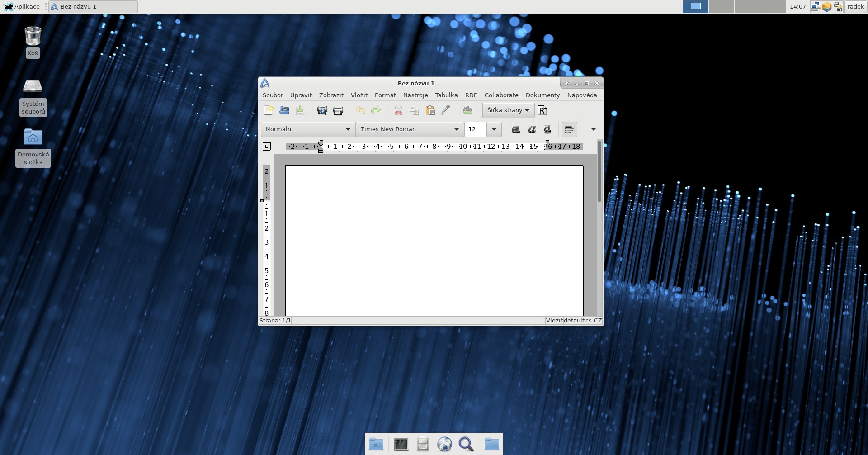The image size is (868, 455).
Task: Open the Formát menu
Action: pyautogui.click(x=385, y=95)
